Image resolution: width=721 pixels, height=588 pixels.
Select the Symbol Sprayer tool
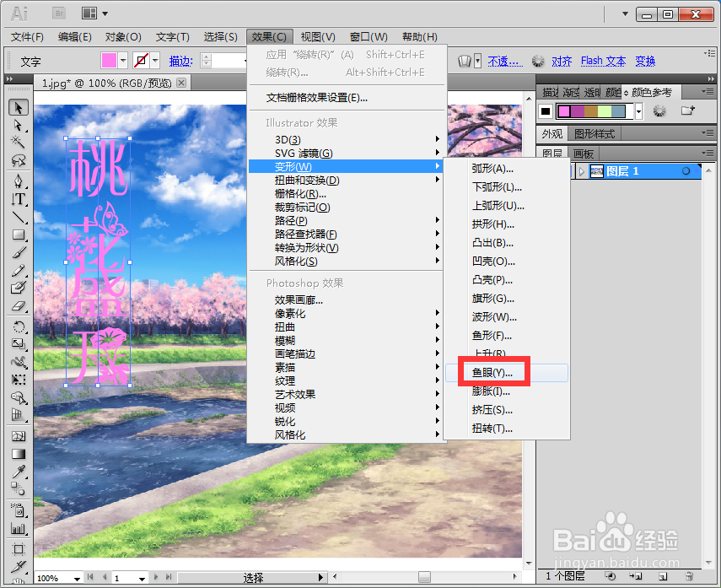click(x=19, y=510)
